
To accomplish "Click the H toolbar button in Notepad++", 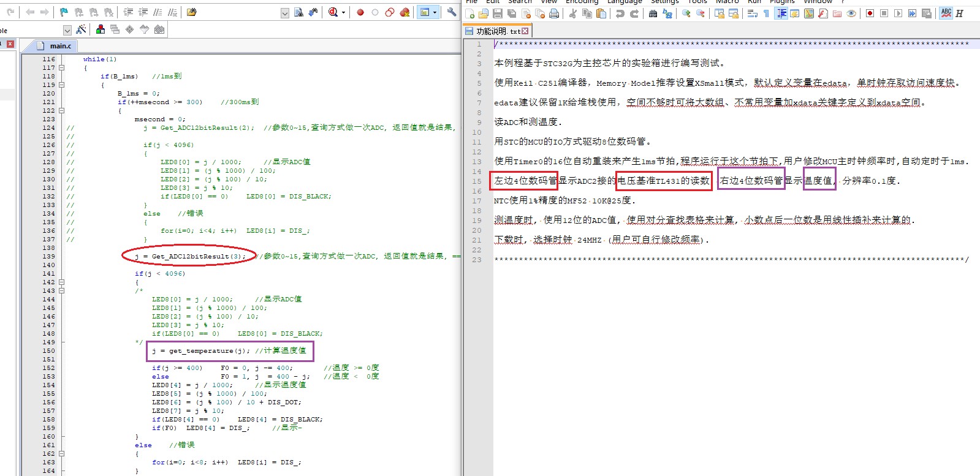I will coord(960,13).
